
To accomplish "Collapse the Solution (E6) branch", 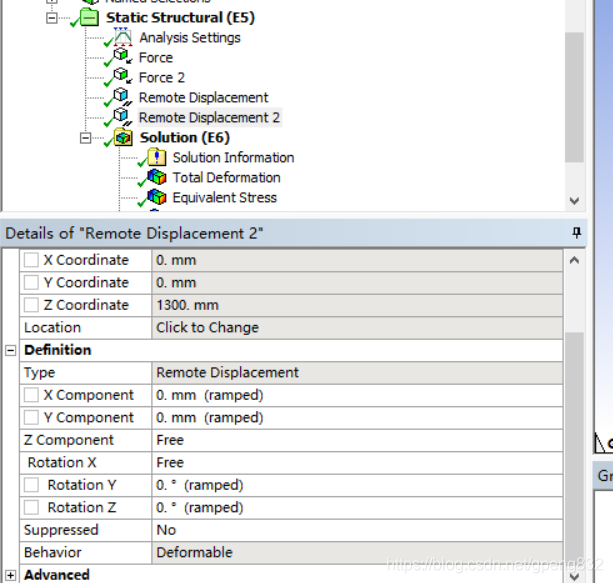I will point(85,138).
